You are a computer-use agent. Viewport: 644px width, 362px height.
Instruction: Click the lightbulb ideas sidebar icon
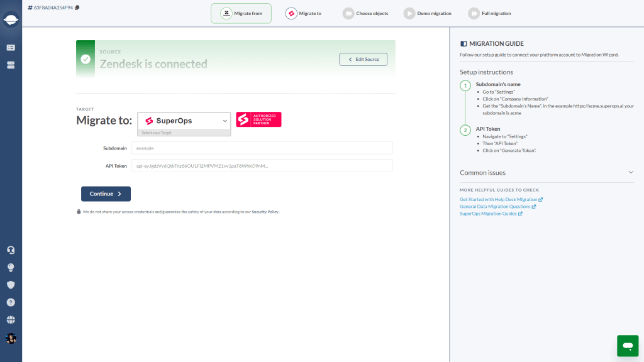(11, 268)
